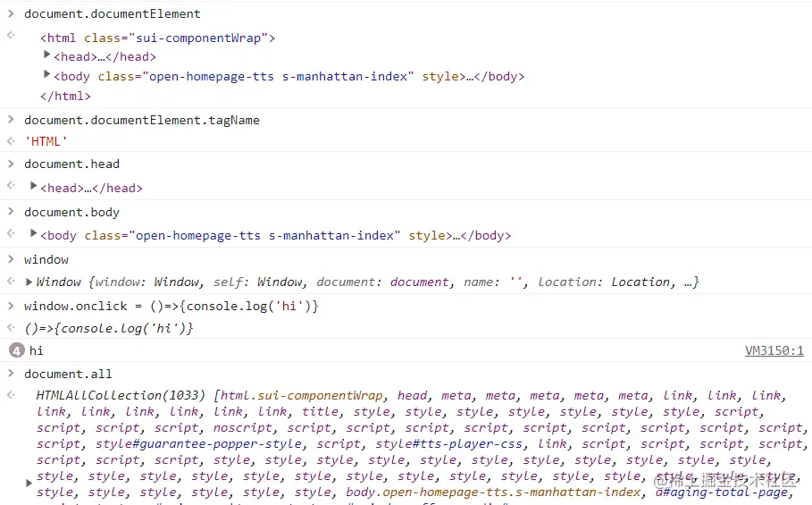Expand head element in document.head result
The height and width of the screenshot is (505, 812).
pos(33,185)
